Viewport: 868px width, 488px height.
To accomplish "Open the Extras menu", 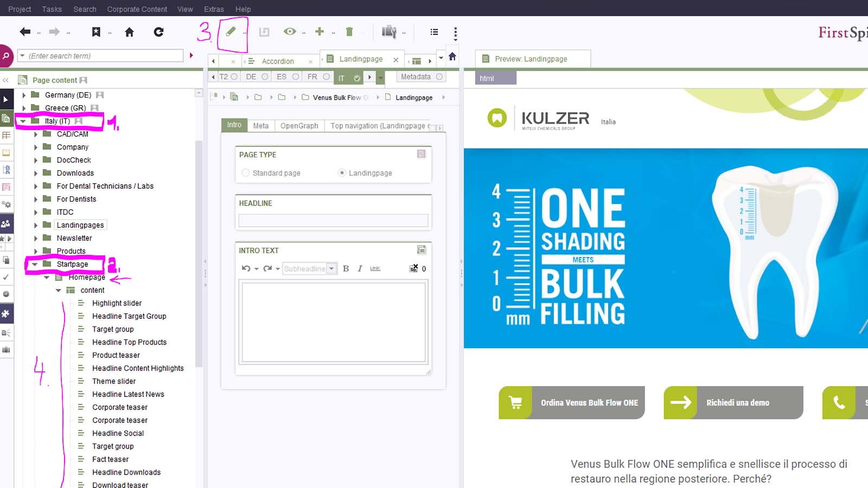I will coord(214,9).
